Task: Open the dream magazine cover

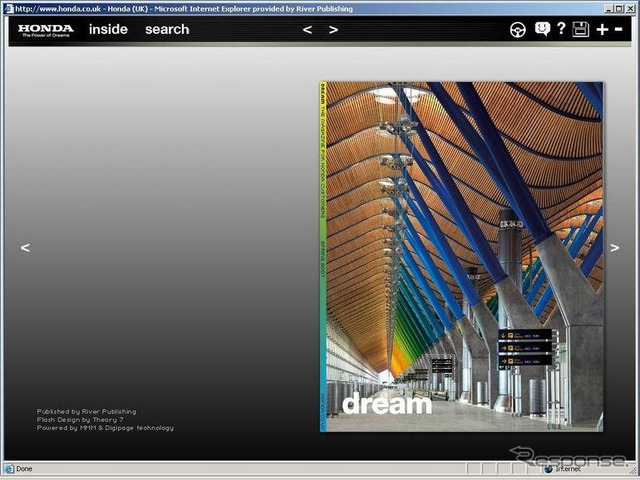Action: 461,256
